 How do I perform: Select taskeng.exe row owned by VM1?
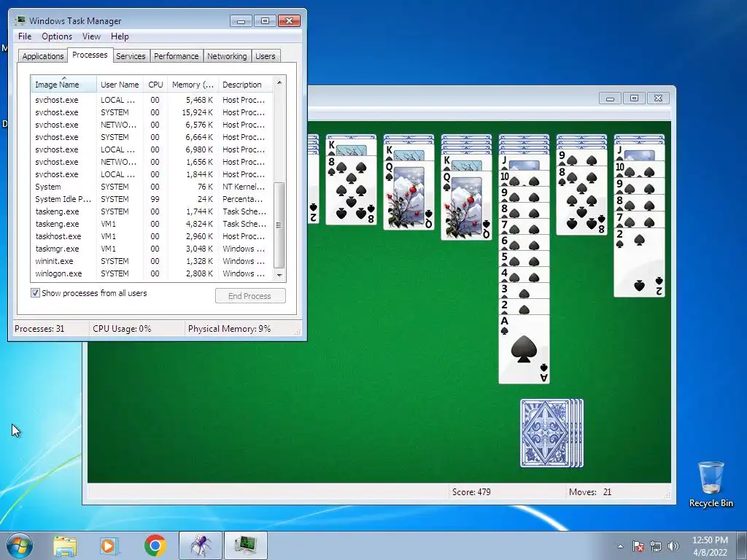coord(152,224)
